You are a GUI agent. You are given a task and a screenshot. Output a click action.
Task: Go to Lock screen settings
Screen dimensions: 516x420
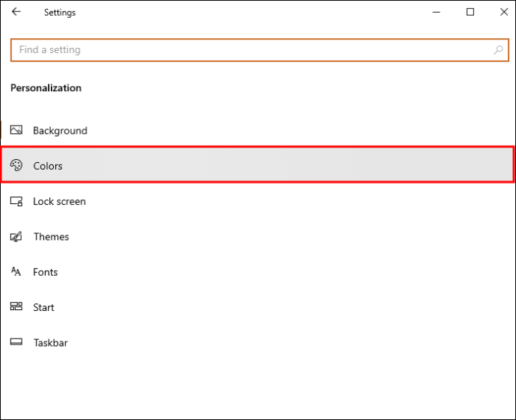(x=59, y=202)
